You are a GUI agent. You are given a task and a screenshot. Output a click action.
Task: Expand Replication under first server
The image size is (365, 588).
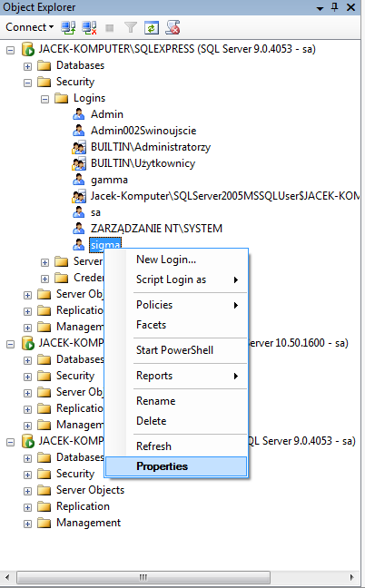[27, 311]
